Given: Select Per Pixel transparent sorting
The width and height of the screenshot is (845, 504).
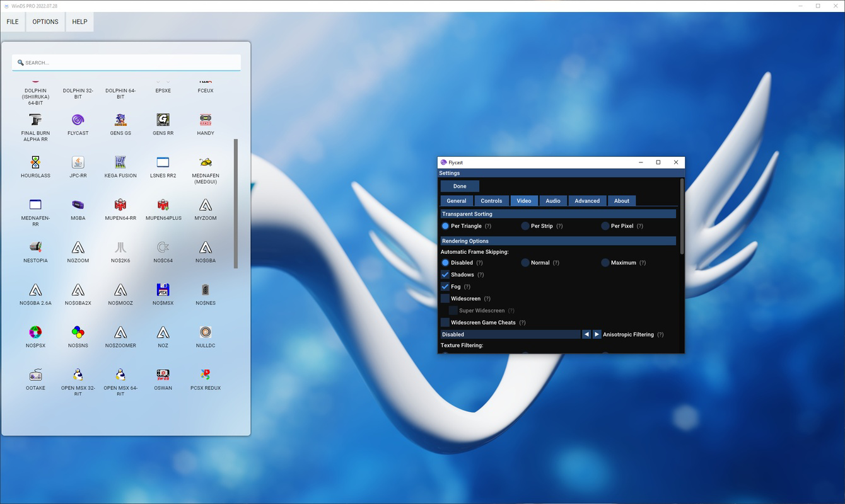Looking at the screenshot, I should click(x=605, y=226).
